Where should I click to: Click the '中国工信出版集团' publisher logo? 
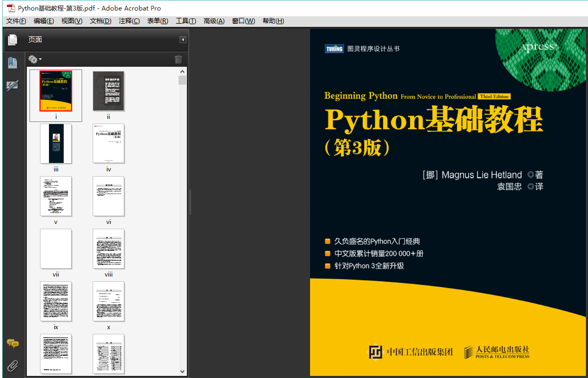[x=410, y=352]
